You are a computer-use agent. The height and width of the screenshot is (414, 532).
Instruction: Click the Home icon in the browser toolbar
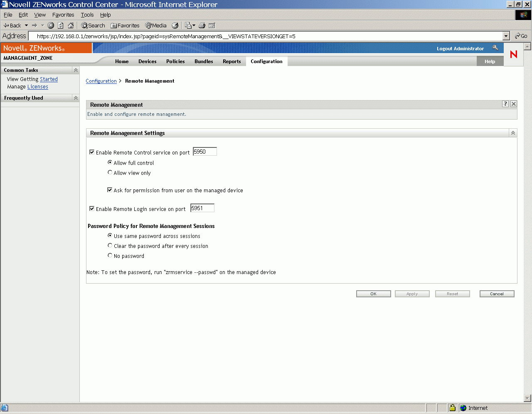pos(71,25)
